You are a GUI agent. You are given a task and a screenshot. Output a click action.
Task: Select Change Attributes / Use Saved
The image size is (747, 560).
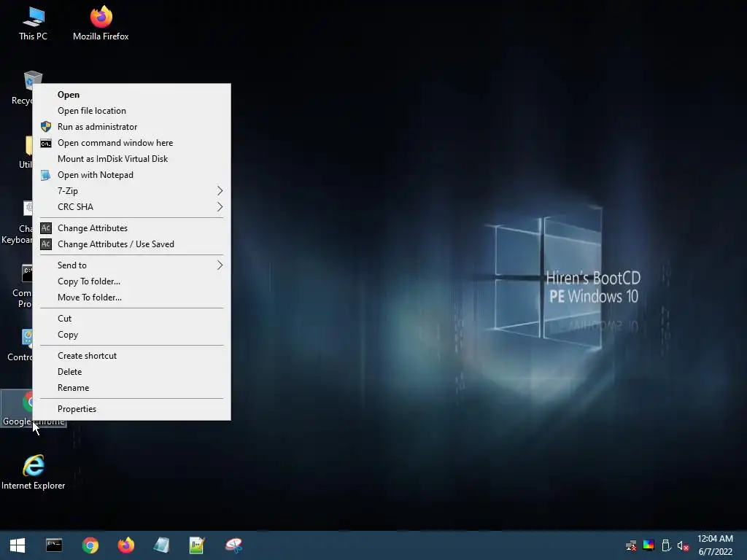coord(131,244)
